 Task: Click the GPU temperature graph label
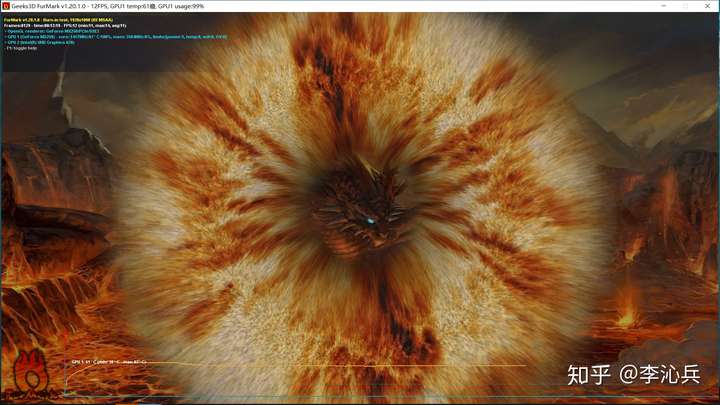[x=109, y=362]
